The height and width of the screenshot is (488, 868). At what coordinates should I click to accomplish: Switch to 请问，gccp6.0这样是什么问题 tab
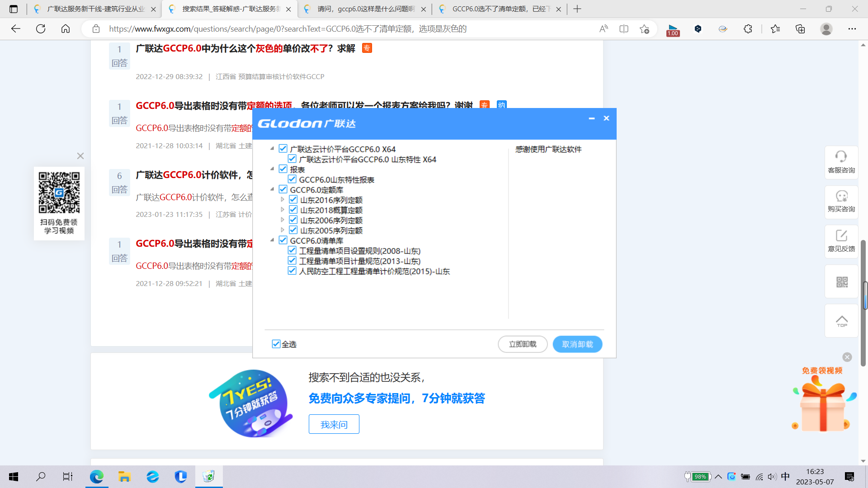pos(364,9)
